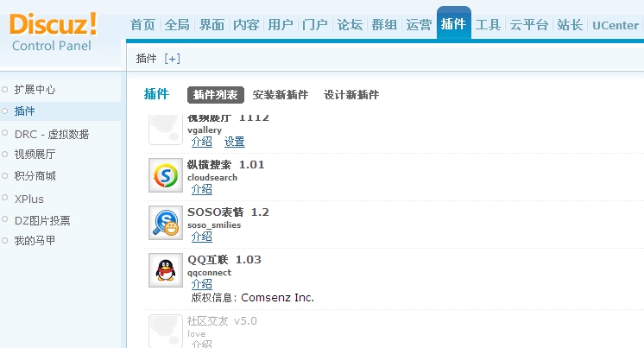Click the vgallery identifier text
This screenshot has height=348, width=644.
coord(205,130)
